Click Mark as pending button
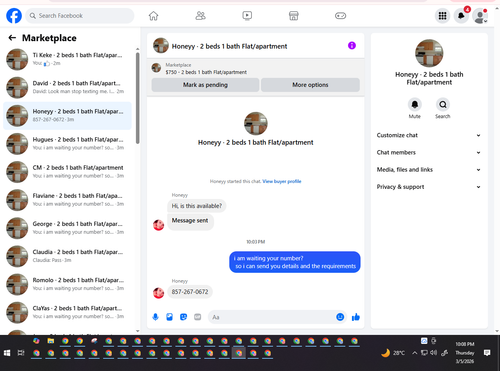 205,85
